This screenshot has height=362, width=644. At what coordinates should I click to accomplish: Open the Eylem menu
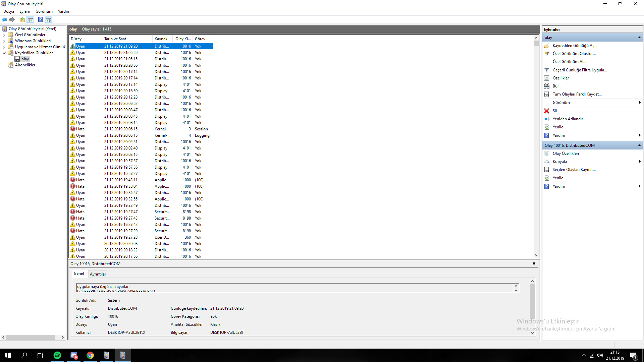(x=24, y=11)
